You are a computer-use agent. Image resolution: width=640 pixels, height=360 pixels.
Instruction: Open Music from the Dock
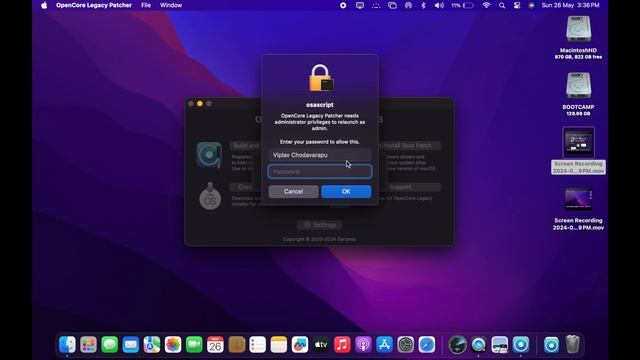[342, 344]
